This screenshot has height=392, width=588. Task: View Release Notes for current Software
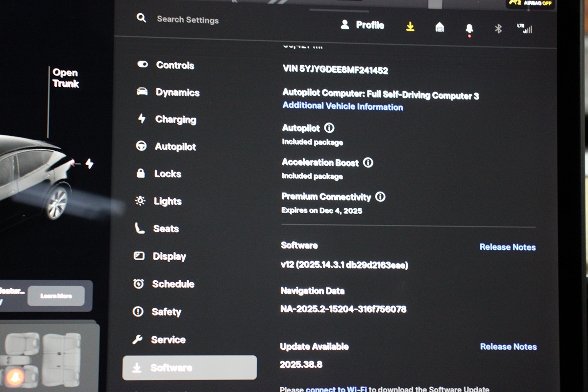[507, 247]
